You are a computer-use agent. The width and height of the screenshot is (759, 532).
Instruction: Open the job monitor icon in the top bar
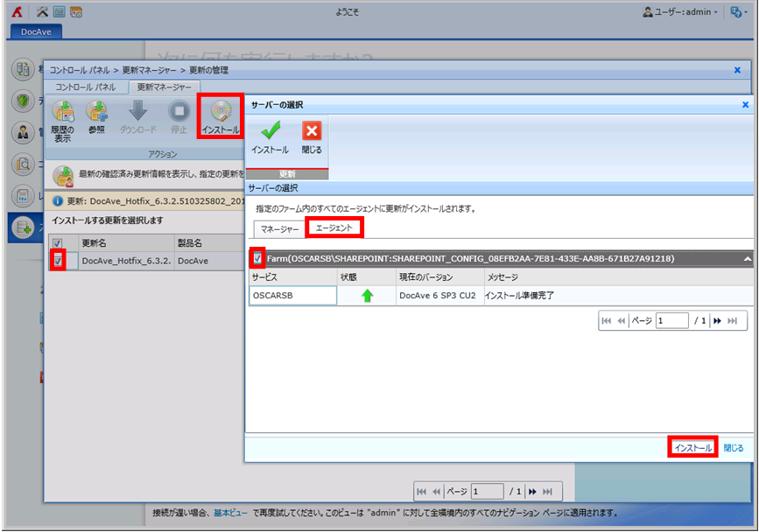tap(76, 11)
